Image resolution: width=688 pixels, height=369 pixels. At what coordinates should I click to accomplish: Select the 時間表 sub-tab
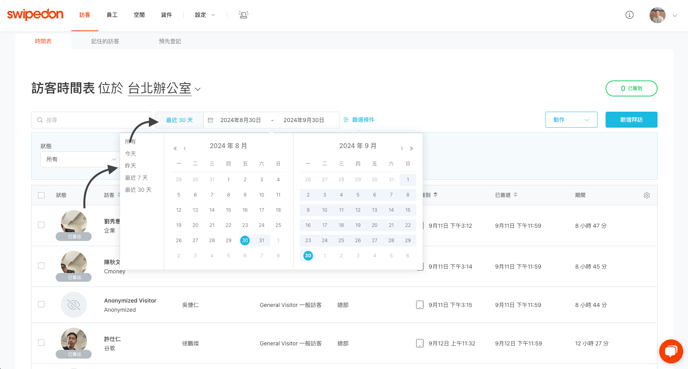(43, 41)
